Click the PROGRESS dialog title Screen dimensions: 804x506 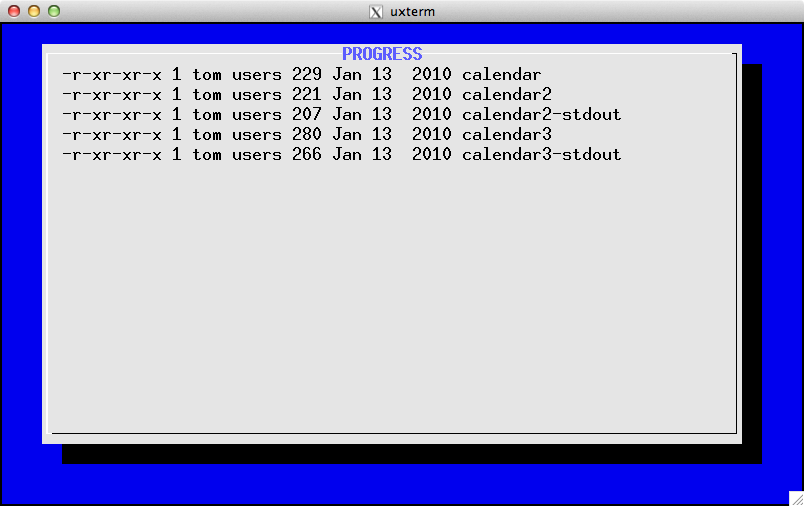tap(382, 54)
